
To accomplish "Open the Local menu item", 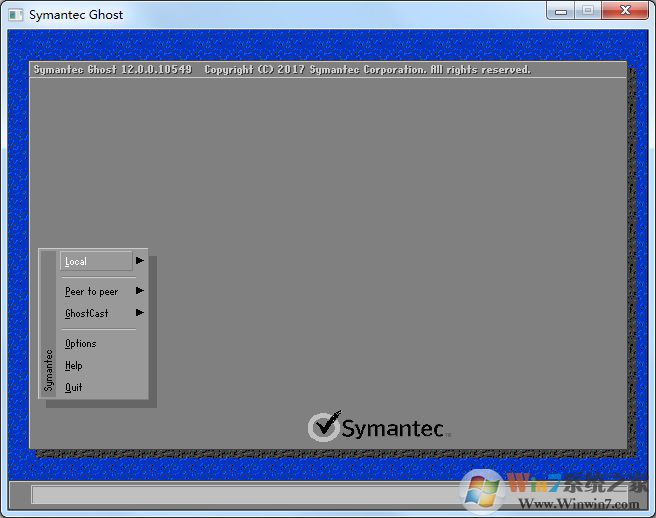I will (x=96, y=261).
